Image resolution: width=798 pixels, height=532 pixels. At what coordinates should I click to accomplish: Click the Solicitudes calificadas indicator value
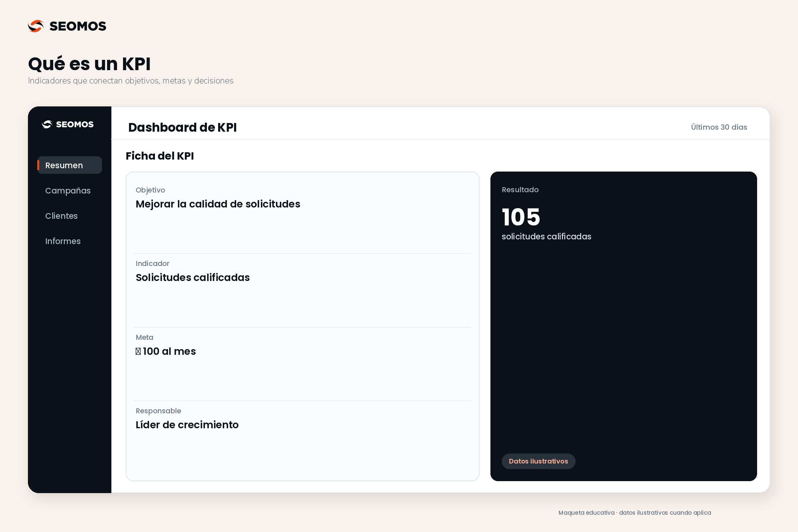pos(193,278)
